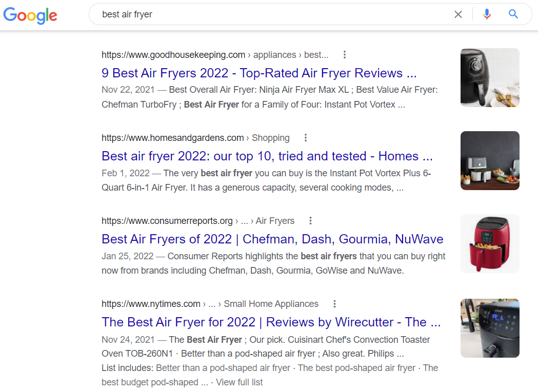
Task: Open the red air fryer thumbnail
Action: click(x=490, y=243)
